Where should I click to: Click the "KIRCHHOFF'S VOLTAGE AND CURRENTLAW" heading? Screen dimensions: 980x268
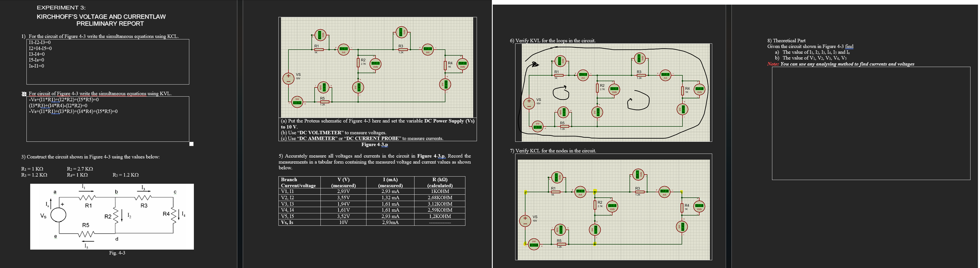[101, 17]
